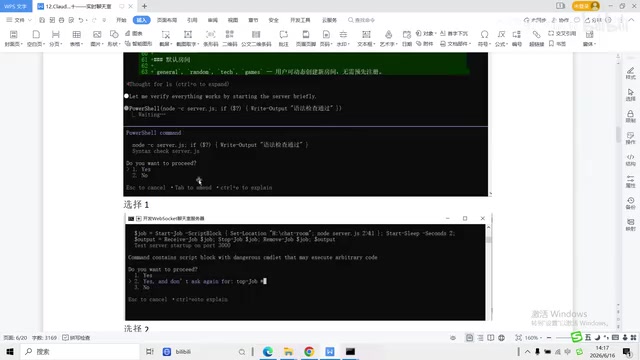The image size is (640, 360).
Task: Switch to outline view in status bar
Action: [480, 338]
